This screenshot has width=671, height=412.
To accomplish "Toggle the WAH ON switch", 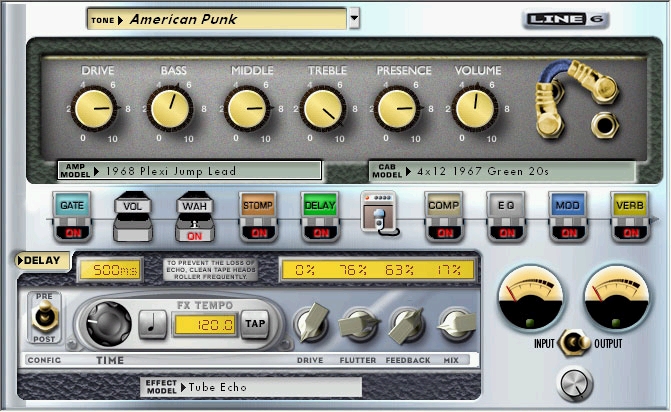I will 195,235.
